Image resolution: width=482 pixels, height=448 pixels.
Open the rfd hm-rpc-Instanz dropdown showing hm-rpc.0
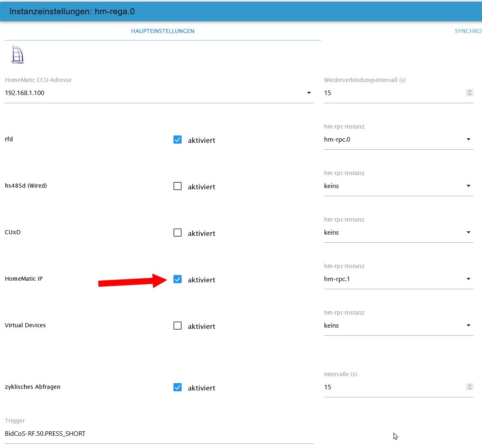pyautogui.click(x=398, y=140)
